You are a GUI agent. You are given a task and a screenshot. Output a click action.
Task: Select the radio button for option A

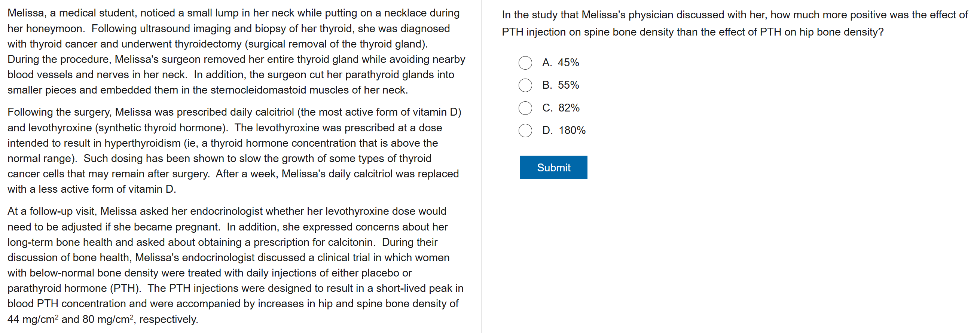pyautogui.click(x=525, y=63)
